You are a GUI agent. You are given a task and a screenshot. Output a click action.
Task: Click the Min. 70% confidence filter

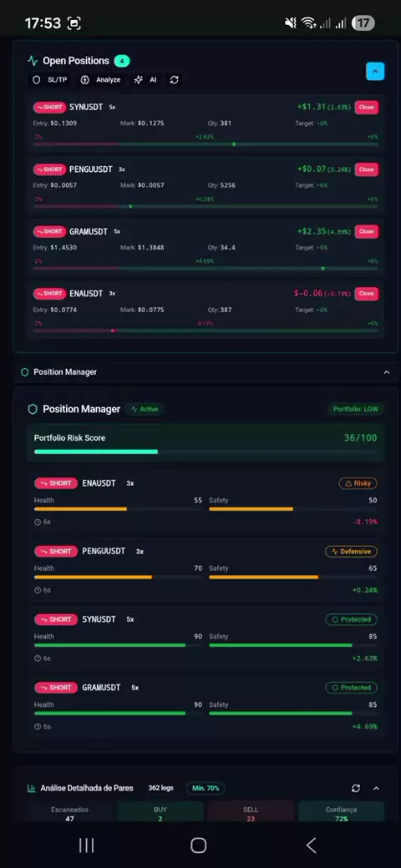206,788
